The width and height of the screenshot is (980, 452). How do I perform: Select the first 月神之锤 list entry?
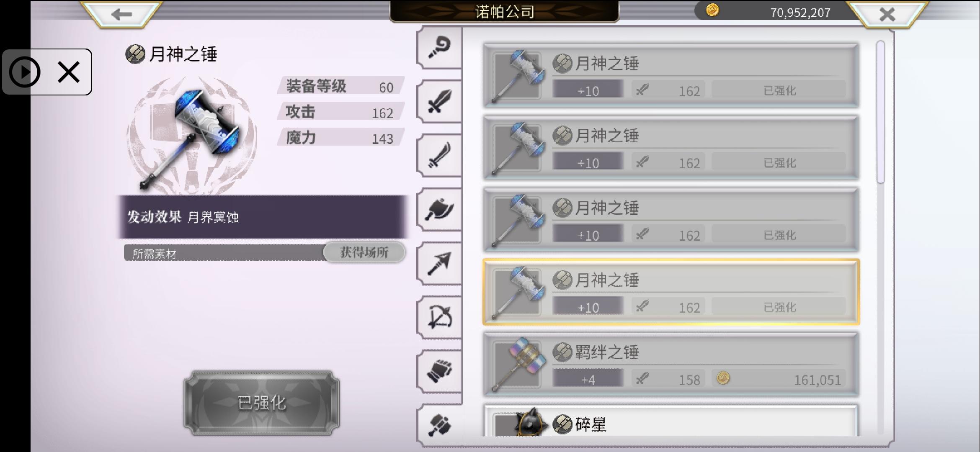point(671,75)
